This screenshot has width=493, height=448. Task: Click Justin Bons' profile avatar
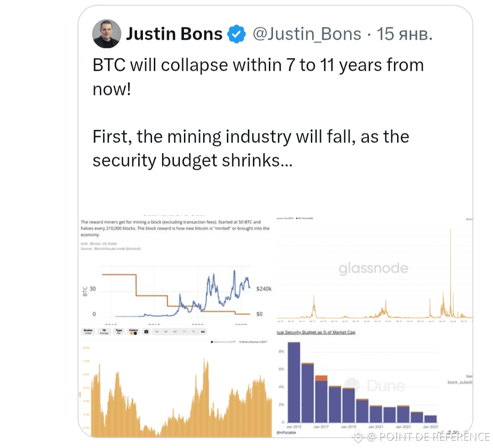tap(107, 34)
